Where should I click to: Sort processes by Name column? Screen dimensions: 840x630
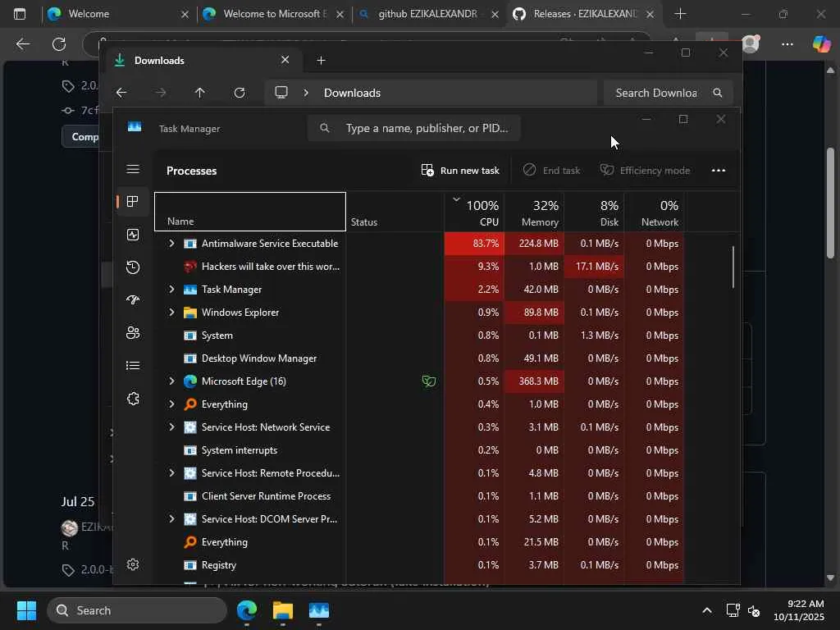click(250, 212)
